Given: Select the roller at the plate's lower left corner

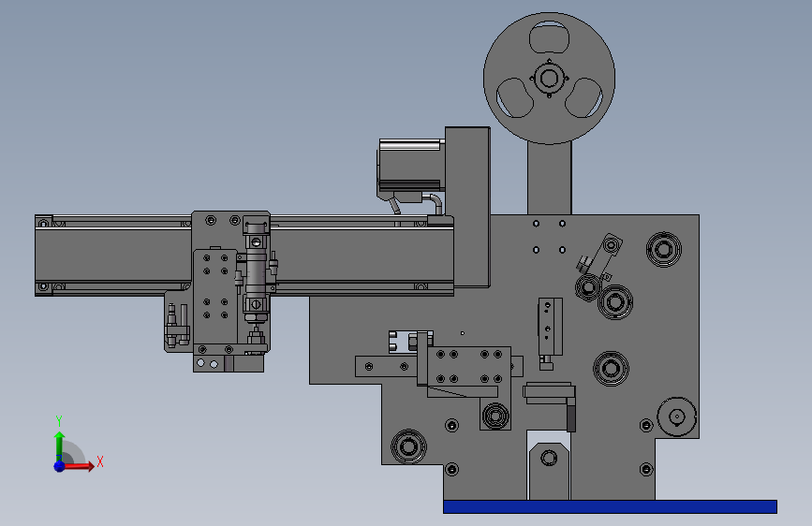Looking at the screenshot, I should tap(408, 446).
